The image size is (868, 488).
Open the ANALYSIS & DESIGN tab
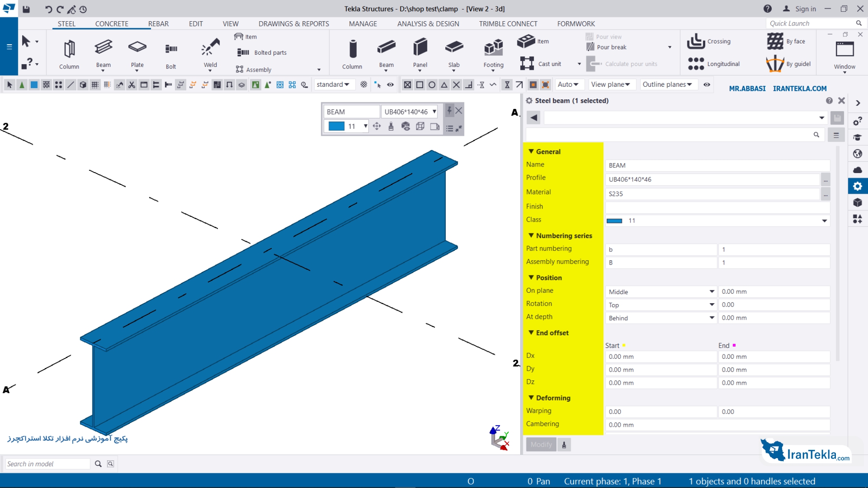pyautogui.click(x=428, y=24)
